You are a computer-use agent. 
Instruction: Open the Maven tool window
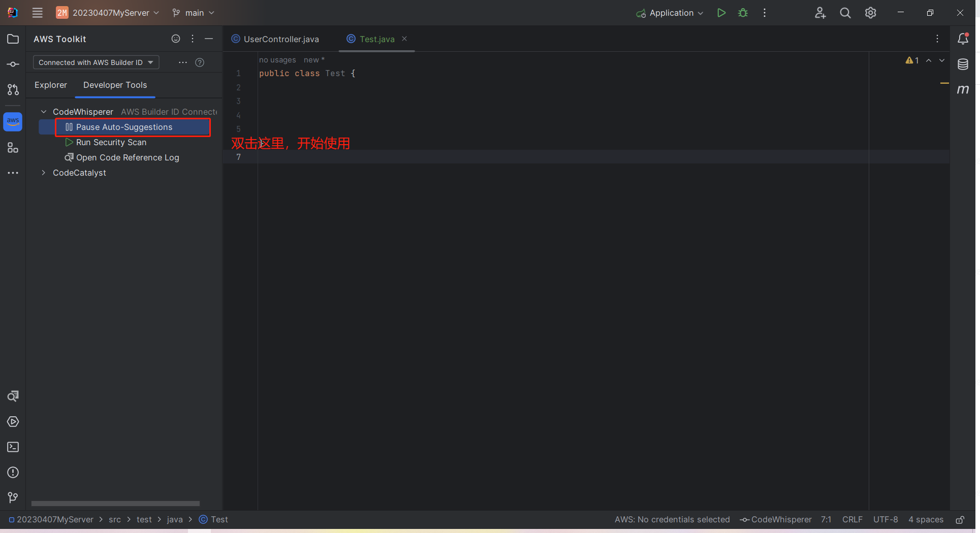963,89
